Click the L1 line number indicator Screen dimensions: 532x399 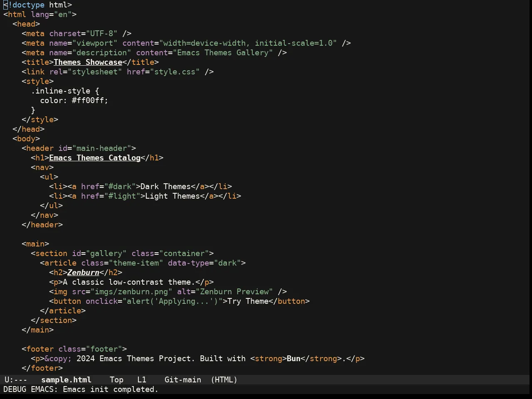click(x=142, y=380)
